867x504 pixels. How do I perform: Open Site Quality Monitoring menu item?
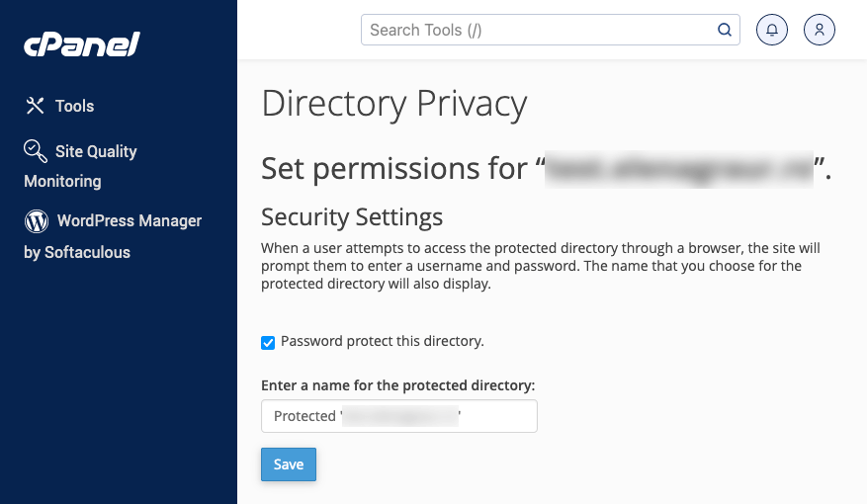81,166
